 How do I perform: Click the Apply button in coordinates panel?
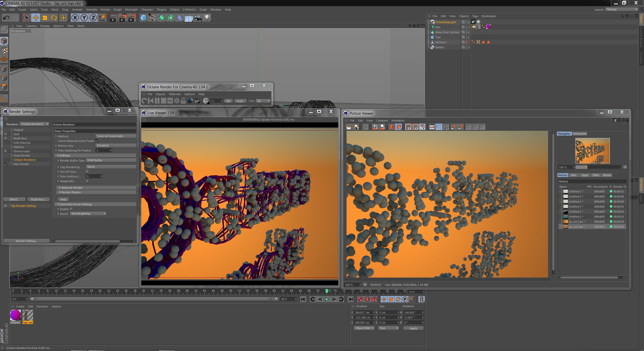pyautogui.click(x=413, y=328)
